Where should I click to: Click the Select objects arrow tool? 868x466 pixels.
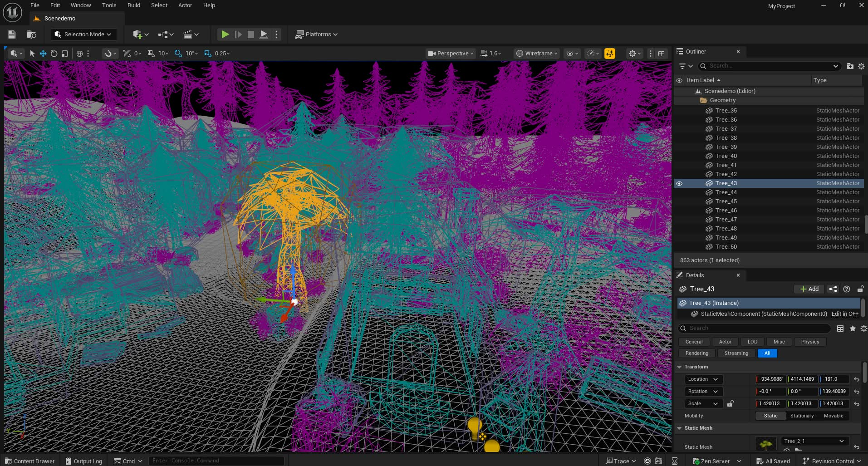[x=32, y=54]
